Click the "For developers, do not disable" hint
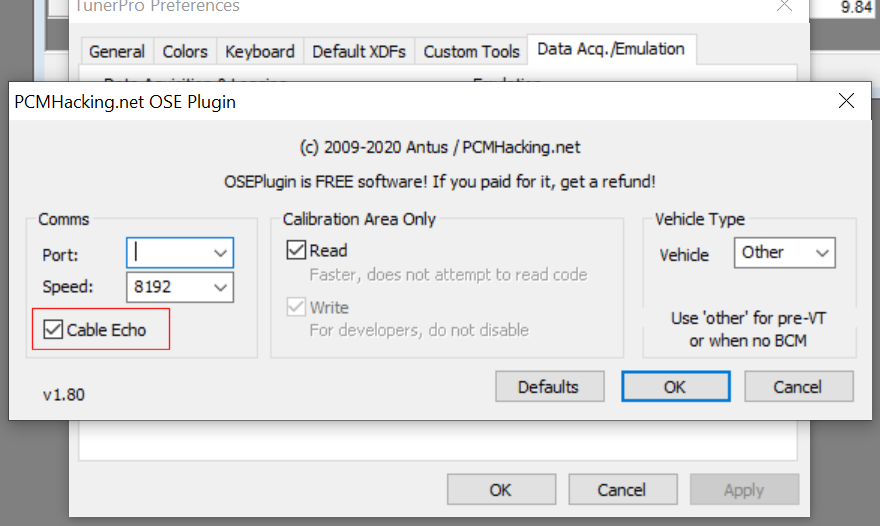Viewport: 880px width, 526px height. pyautogui.click(x=419, y=330)
